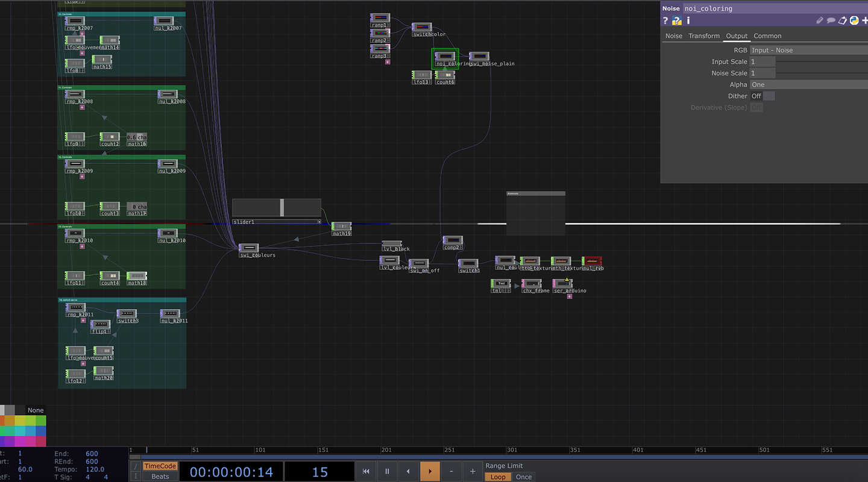Image resolution: width=868 pixels, height=482 pixels.
Task: Switch range limit to Once
Action: (523, 477)
